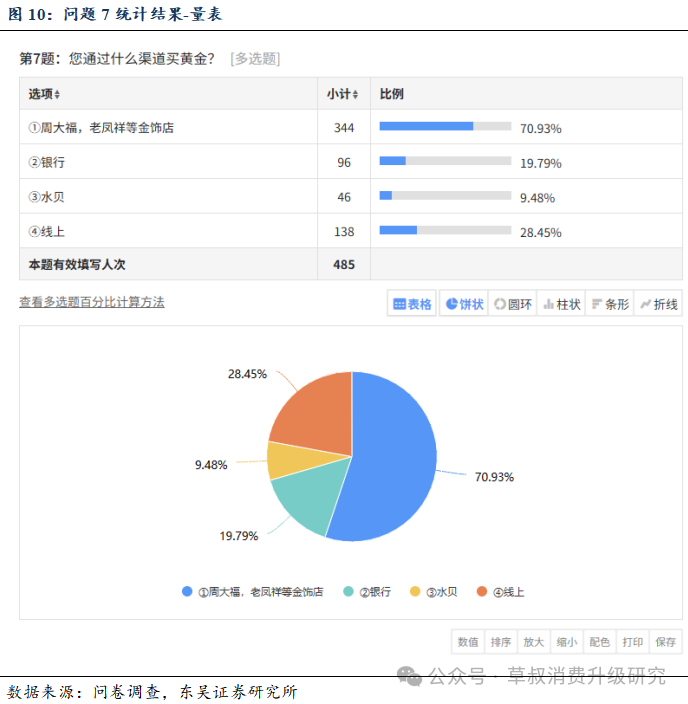Click the 保存 save button
Screen dimensions: 688x704
point(666,642)
